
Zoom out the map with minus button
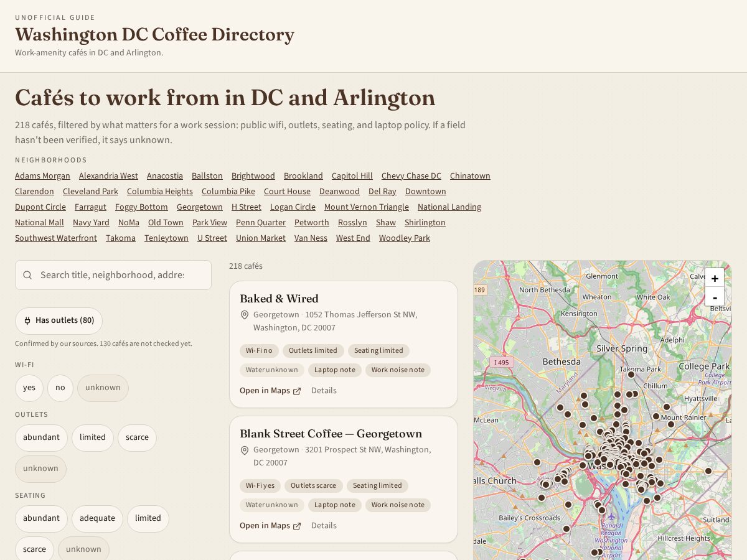(715, 297)
